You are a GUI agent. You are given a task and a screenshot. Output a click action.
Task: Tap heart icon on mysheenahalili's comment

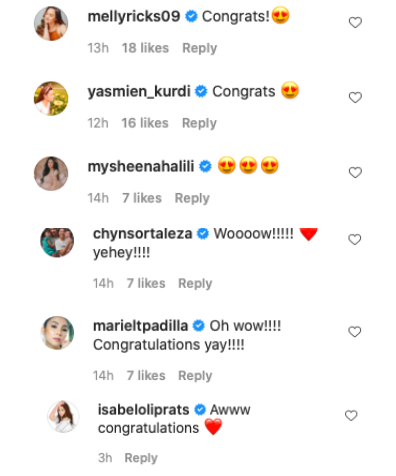(355, 173)
